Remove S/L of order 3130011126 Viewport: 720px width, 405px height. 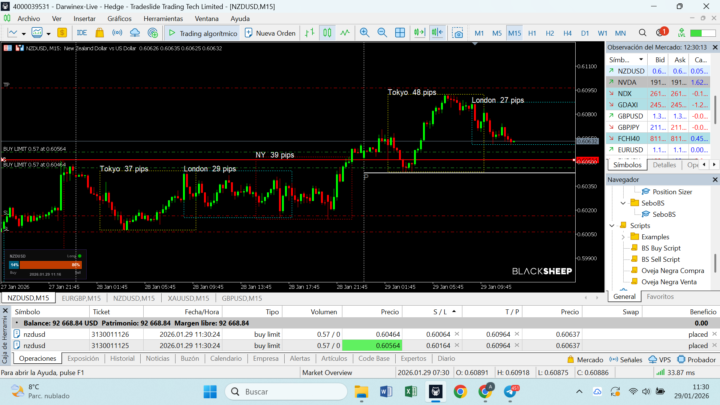(457, 334)
